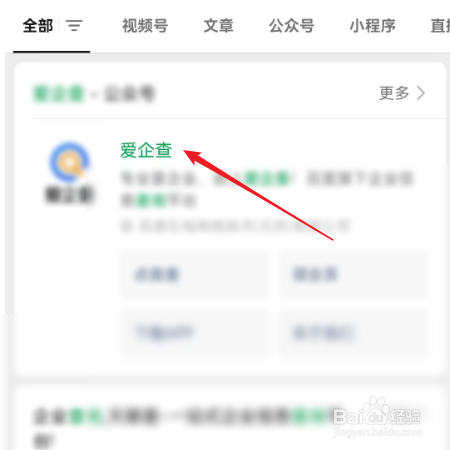Click the chevron arrow next to 更多
Screen dimensions: 450x450
tap(421, 93)
